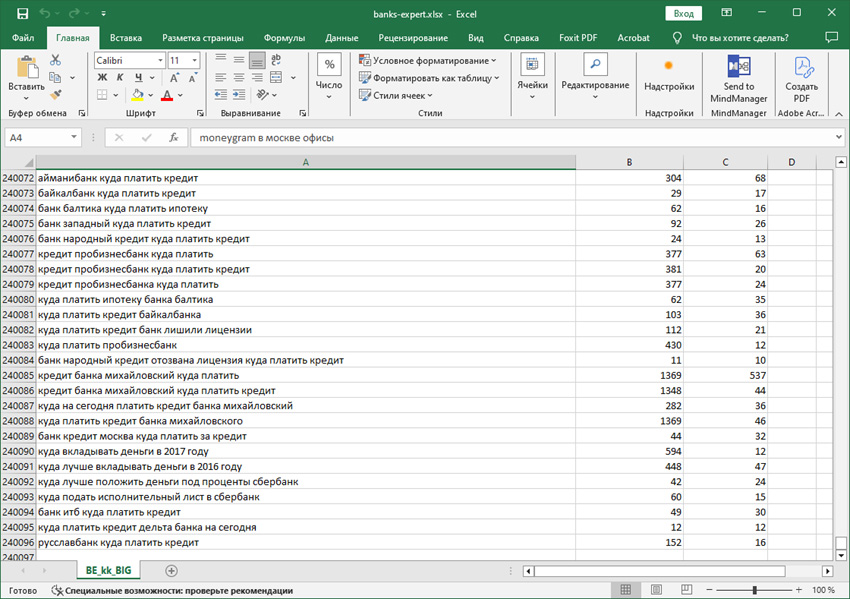This screenshot has height=599, width=850.
Task: Click the Redo arrow icon
Action: tap(74, 14)
